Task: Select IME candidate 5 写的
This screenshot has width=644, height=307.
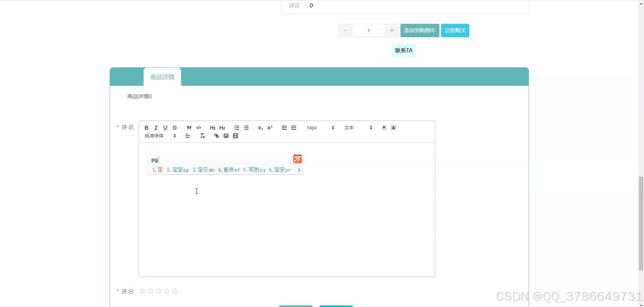Action: coord(254,170)
